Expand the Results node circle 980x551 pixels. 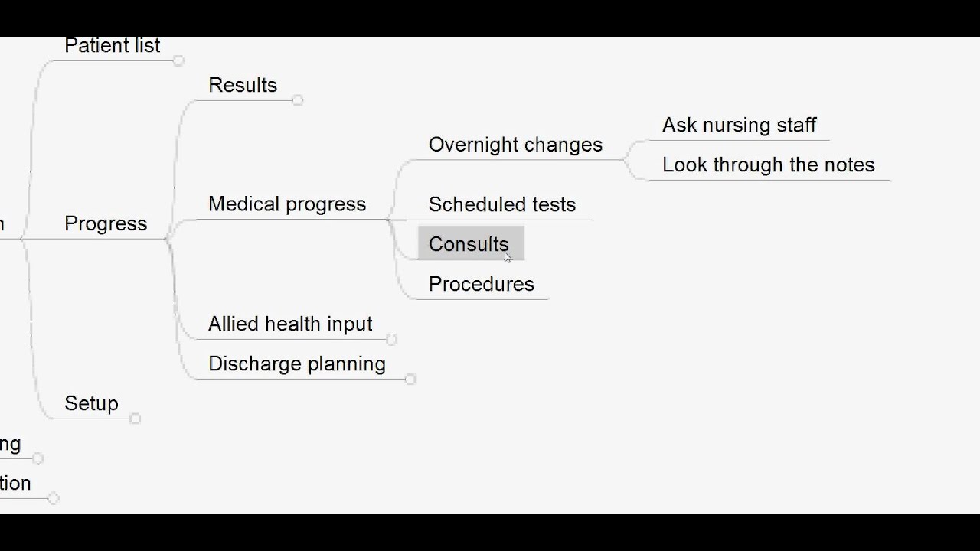click(x=298, y=100)
